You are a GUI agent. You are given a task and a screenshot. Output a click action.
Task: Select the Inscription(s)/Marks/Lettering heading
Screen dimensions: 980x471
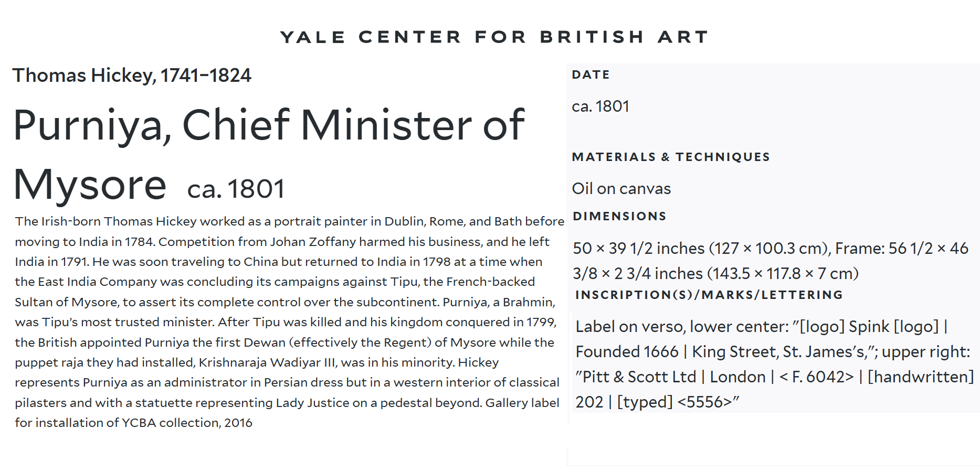[x=709, y=295]
